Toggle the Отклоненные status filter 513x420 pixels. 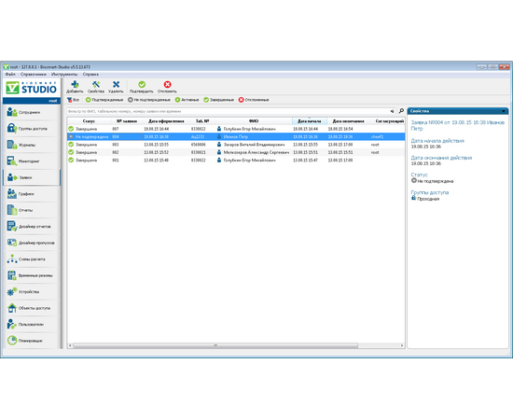[x=254, y=100]
